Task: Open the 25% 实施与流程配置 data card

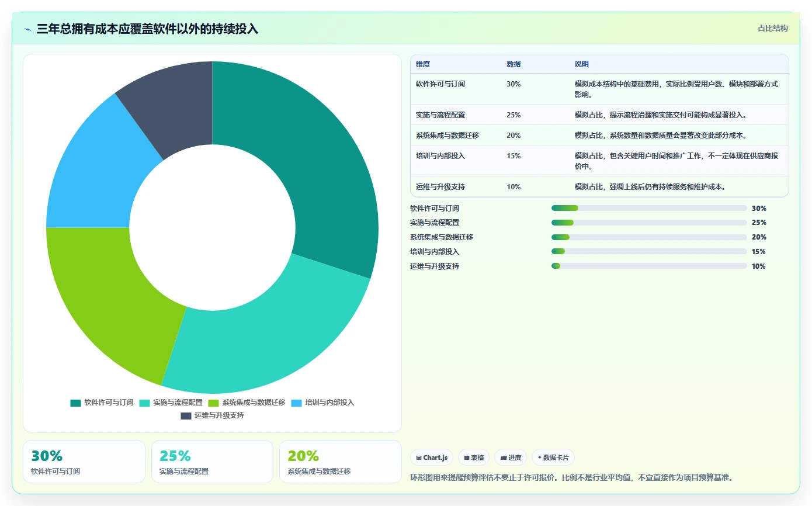Action: tap(212, 462)
